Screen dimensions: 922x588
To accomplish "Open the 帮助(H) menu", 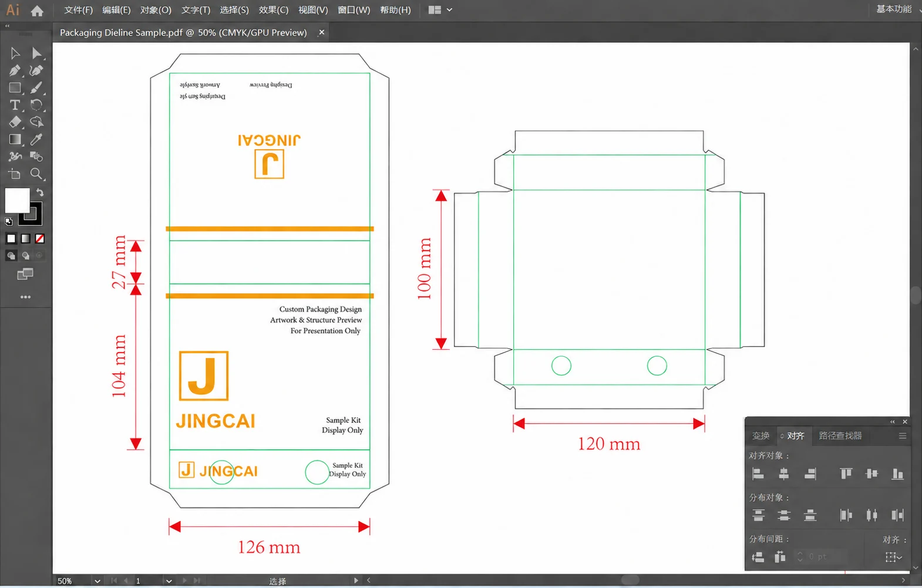I will click(395, 10).
